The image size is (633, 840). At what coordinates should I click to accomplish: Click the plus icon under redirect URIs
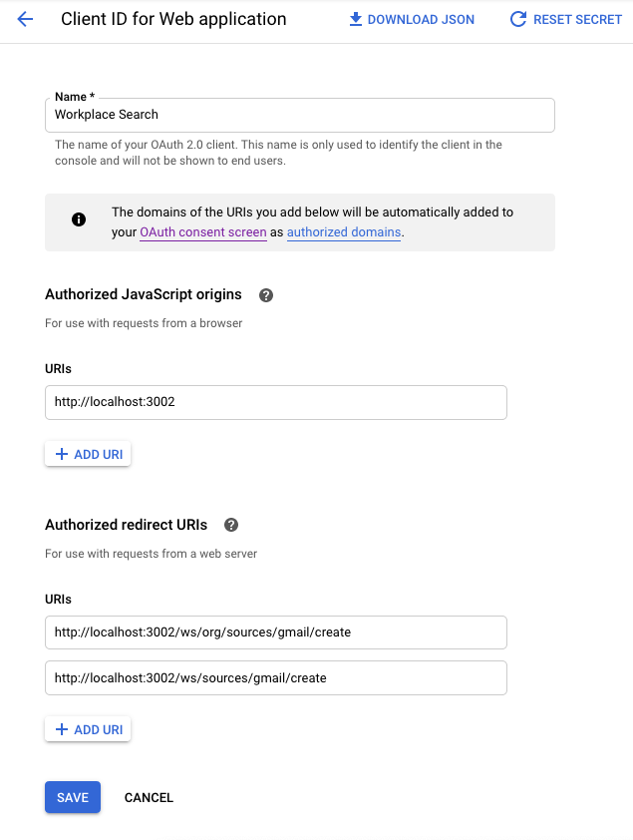tap(62, 729)
